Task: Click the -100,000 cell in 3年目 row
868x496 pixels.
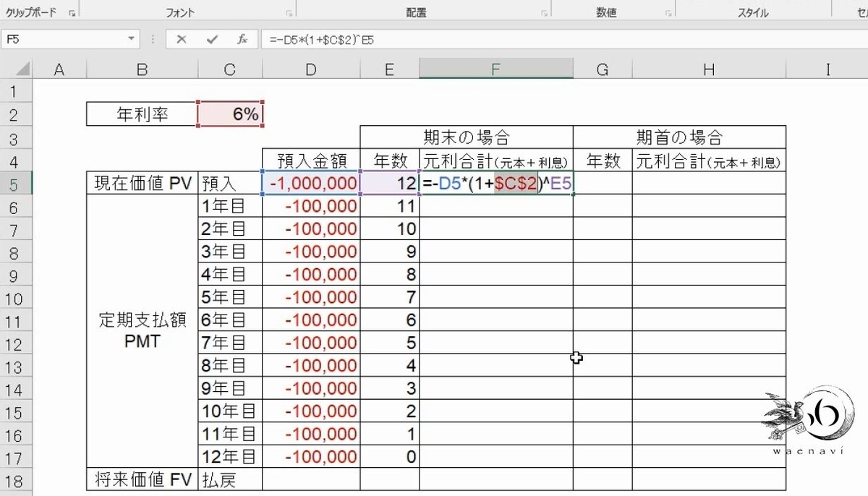Action: 311,252
